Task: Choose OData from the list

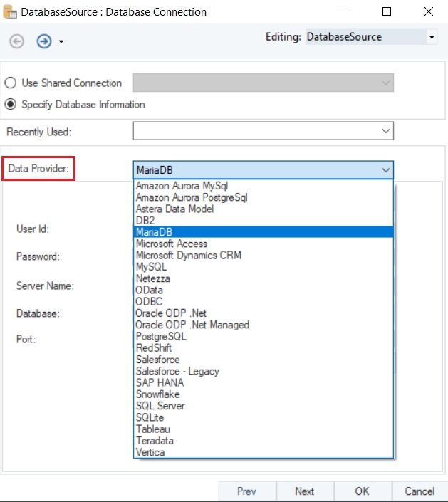Action: (x=264, y=290)
